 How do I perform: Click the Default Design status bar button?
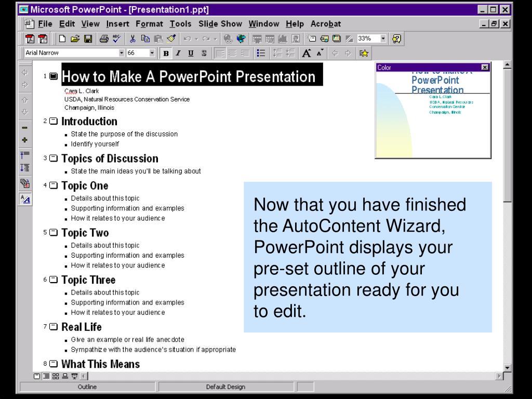(x=225, y=387)
